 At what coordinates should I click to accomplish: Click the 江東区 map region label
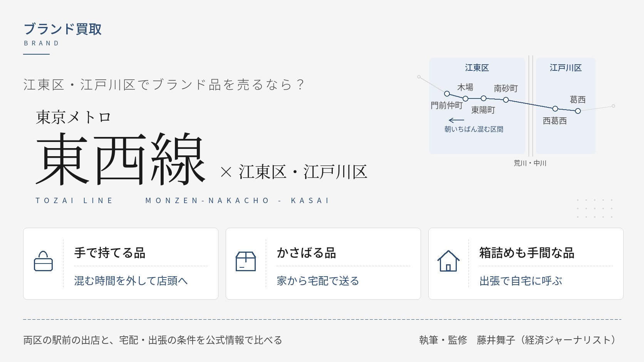click(477, 68)
